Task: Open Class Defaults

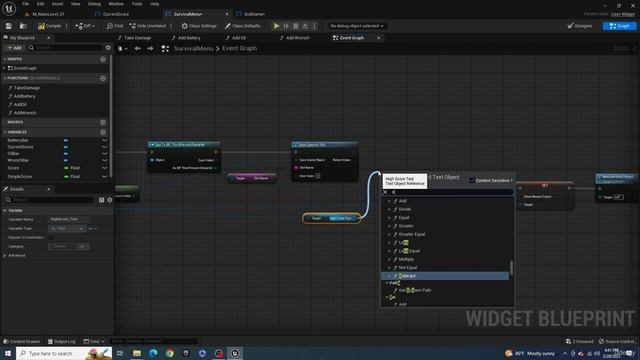Action: 242,26
